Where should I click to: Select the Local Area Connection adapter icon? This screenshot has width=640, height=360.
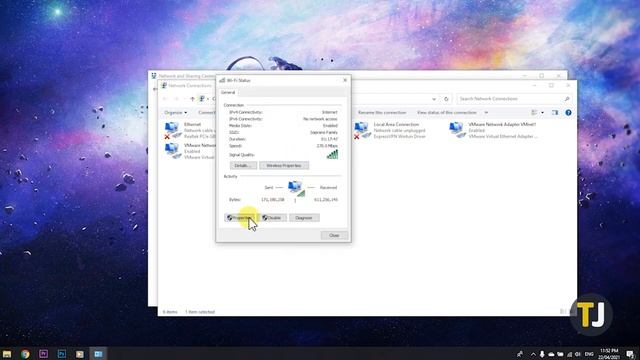(362, 130)
